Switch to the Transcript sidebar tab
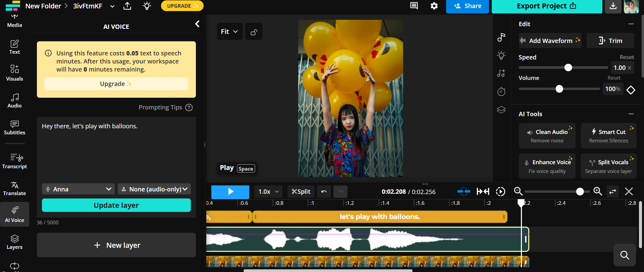 (x=14, y=161)
